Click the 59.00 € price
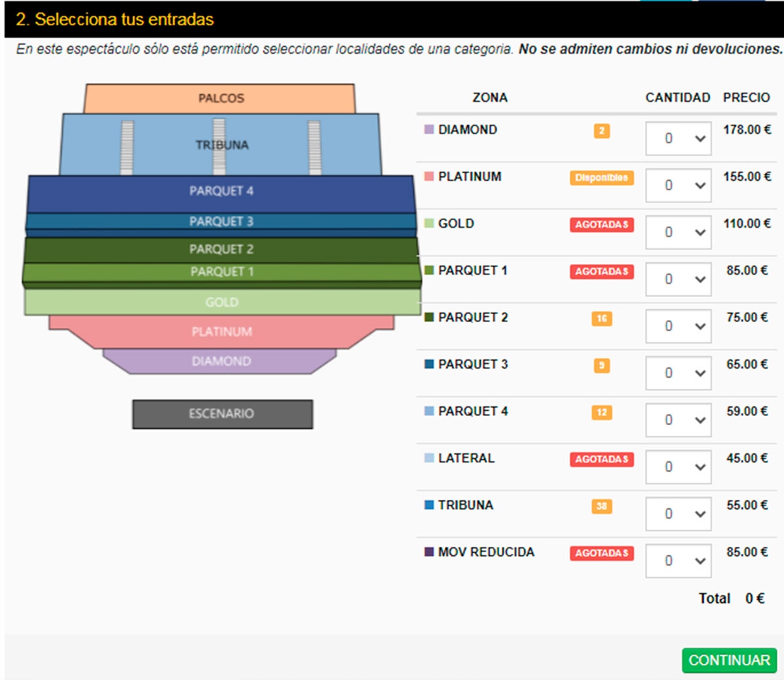Viewport: 784px width, 680px height. [x=747, y=412]
